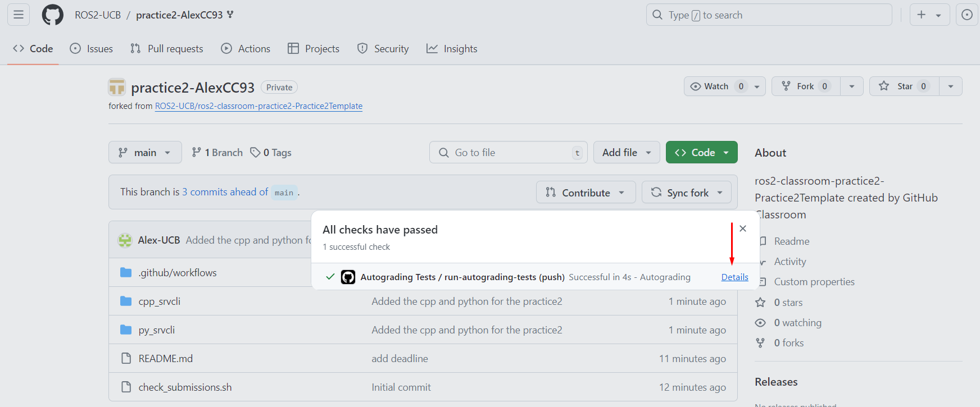Close the All checks have passed popup
980x407 pixels.
743,228
